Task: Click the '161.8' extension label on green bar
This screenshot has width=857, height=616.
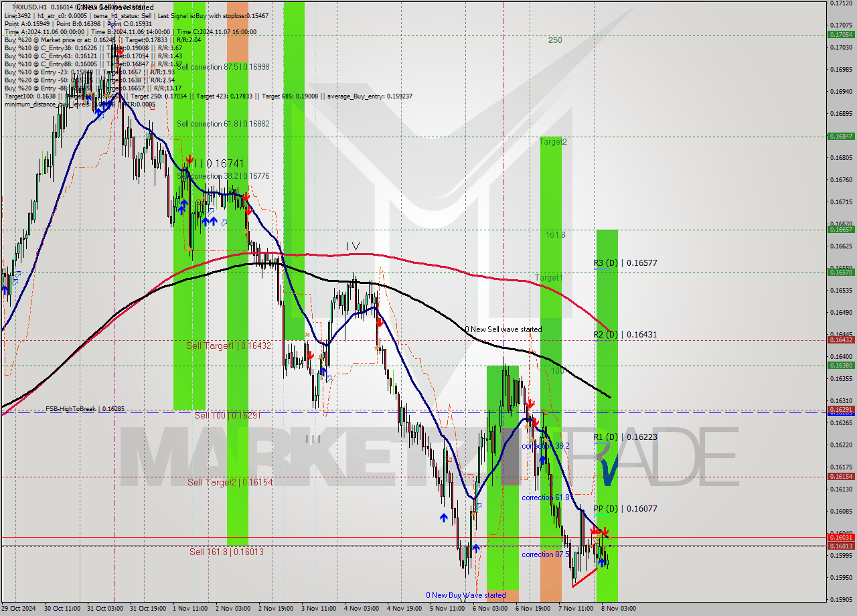Action: (x=555, y=235)
